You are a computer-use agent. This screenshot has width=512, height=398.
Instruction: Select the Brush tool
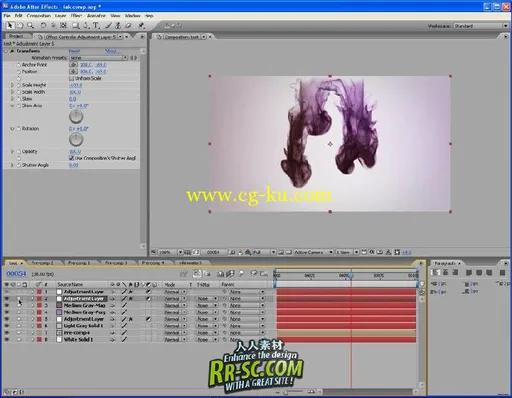109,25
